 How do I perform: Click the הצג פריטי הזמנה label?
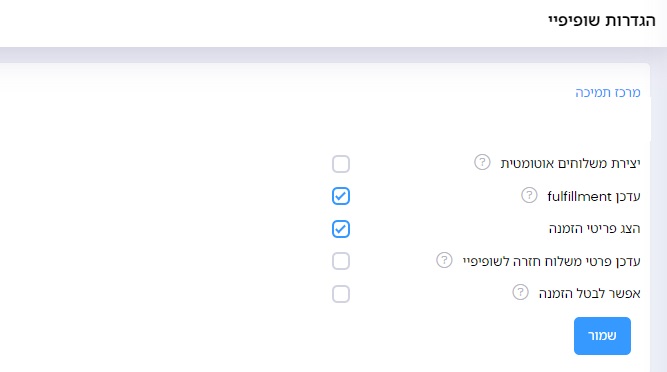[x=594, y=229]
